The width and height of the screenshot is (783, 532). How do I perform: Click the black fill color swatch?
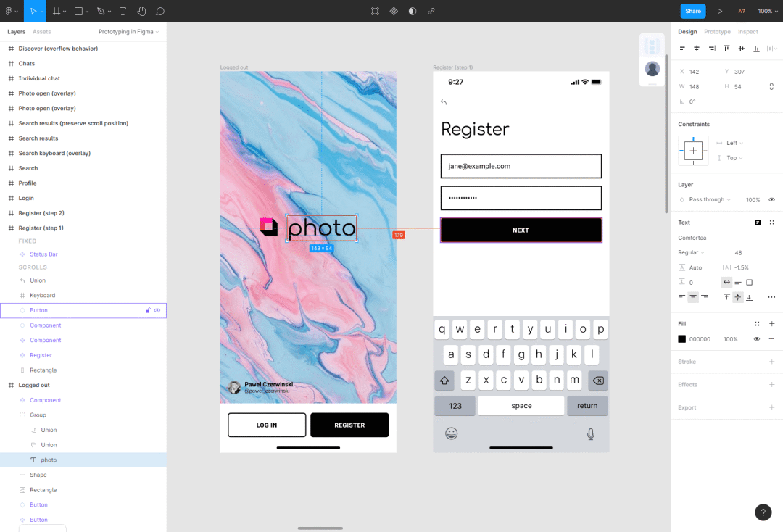(681, 339)
